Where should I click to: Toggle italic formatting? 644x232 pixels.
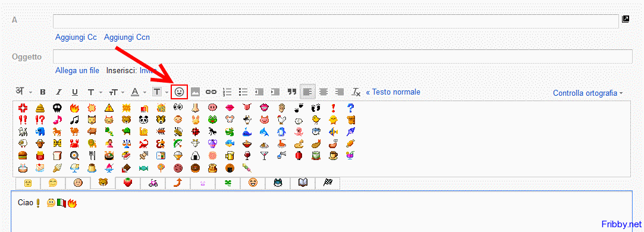[x=59, y=92]
